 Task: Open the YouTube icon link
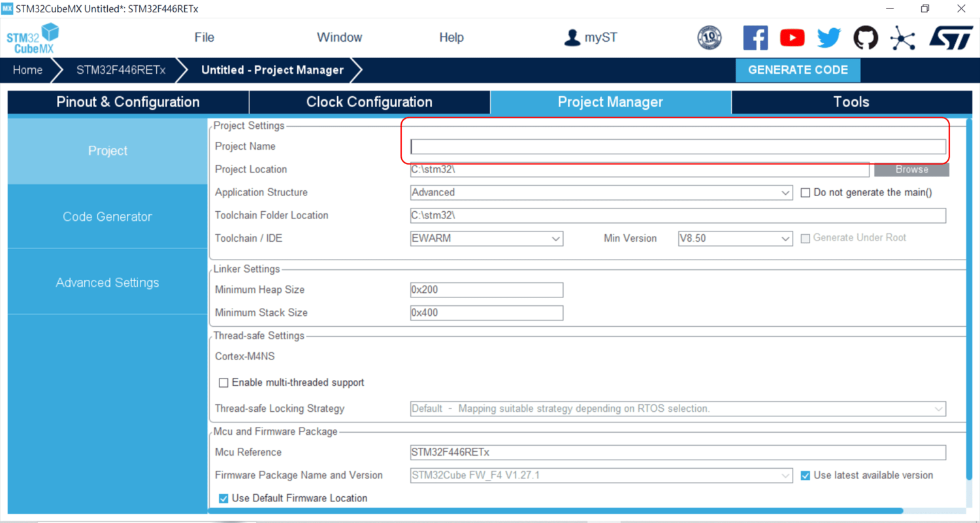coord(792,38)
